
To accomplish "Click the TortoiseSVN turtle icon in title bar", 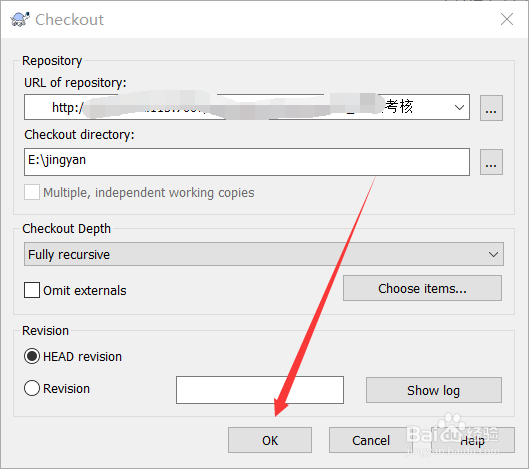I will point(20,19).
